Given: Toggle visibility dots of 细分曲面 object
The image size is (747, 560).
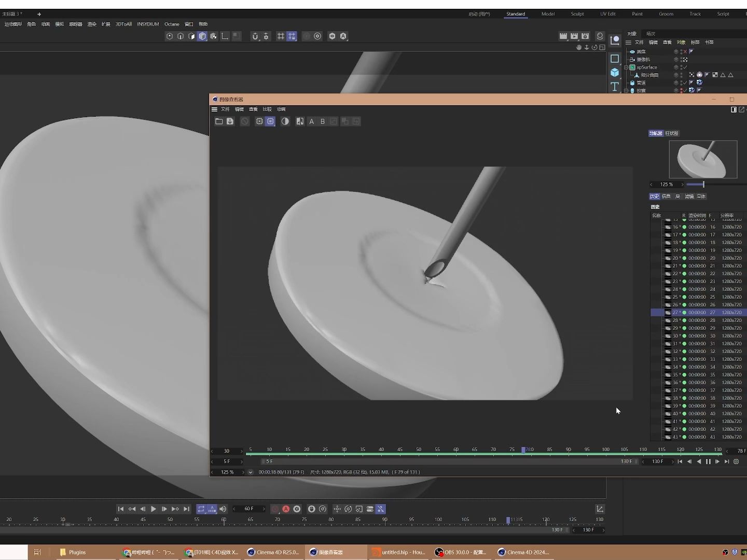Looking at the screenshot, I should pos(681,75).
